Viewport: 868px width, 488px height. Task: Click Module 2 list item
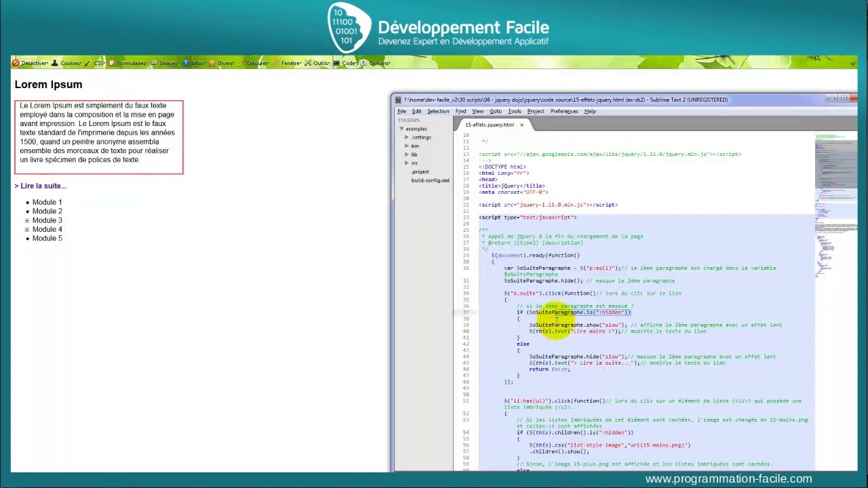pos(47,211)
